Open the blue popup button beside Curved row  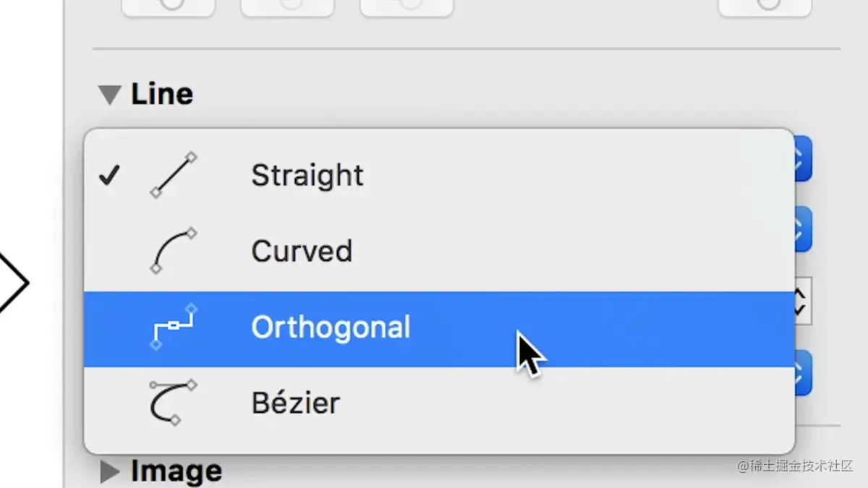click(803, 229)
